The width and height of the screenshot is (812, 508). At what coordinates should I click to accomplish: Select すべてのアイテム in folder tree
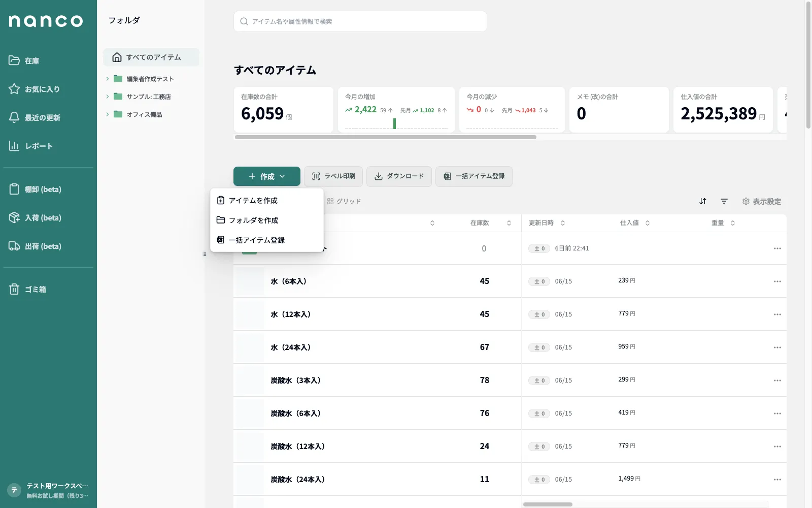[151, 57]
